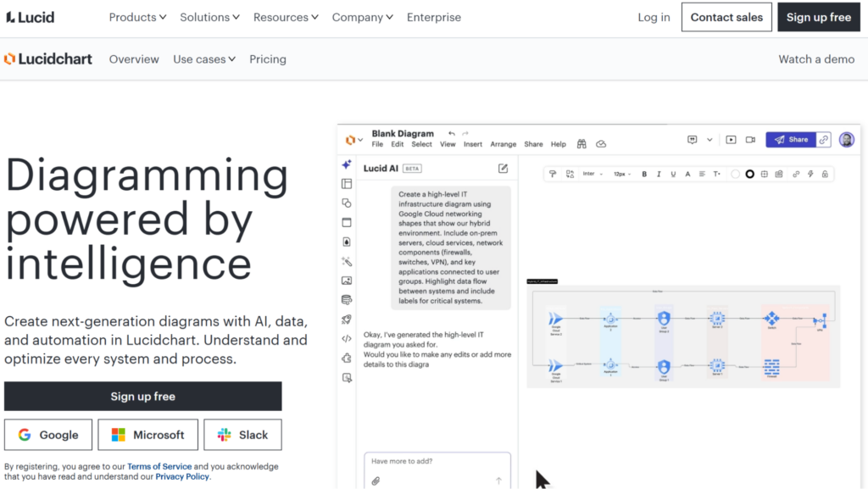Viewport: 868px width, 489px height.
Task: Expand the Company dropdown menu
Action: (x=362, y=17)
